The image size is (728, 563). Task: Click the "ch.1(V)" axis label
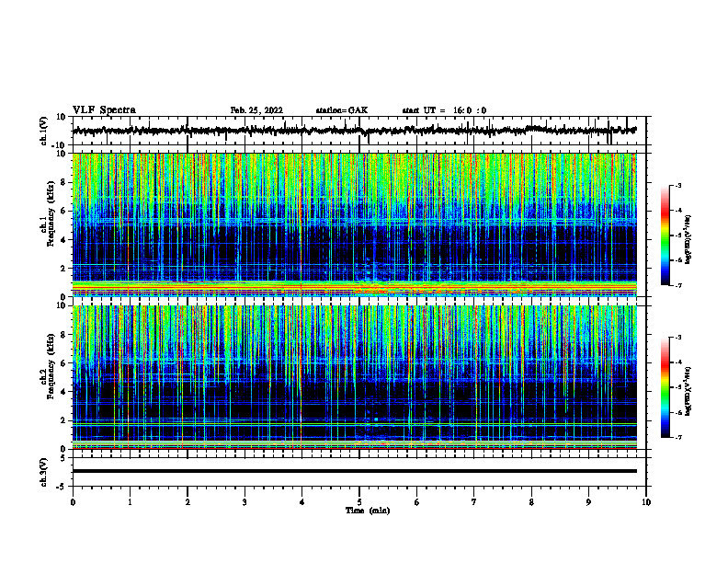(45, 131)
